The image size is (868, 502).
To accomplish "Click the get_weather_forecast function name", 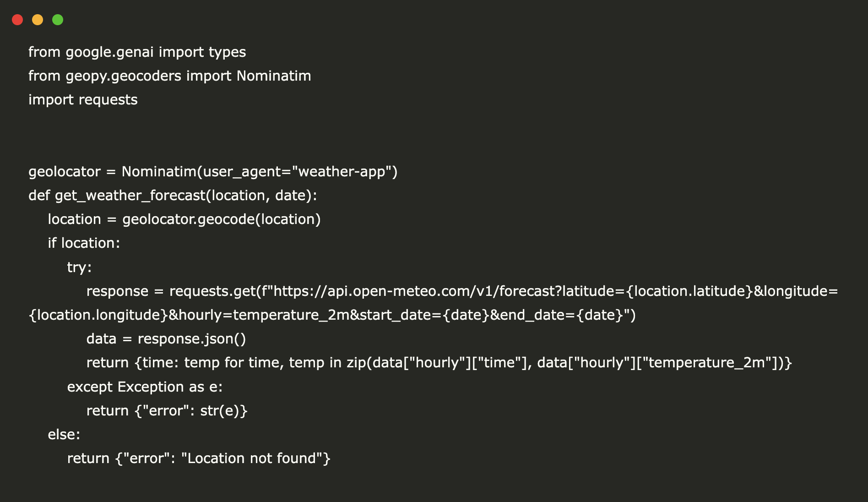I will click(x=130, y=196).
